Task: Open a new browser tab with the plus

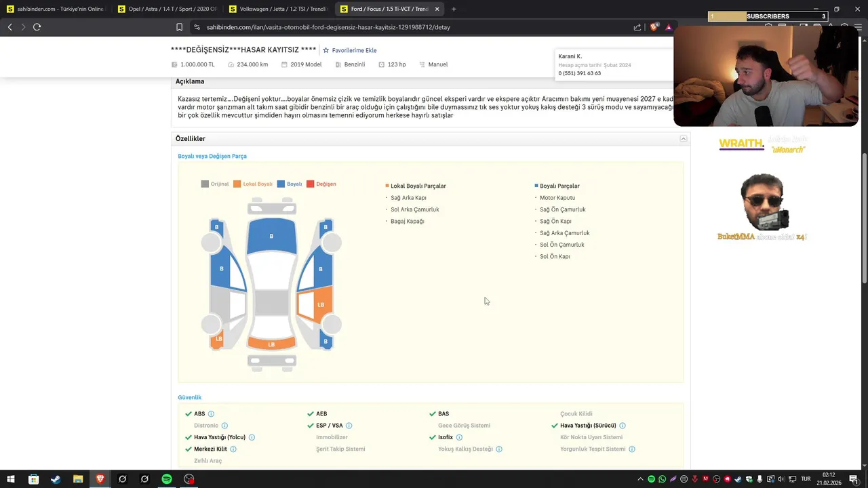Action: (454, 9)
